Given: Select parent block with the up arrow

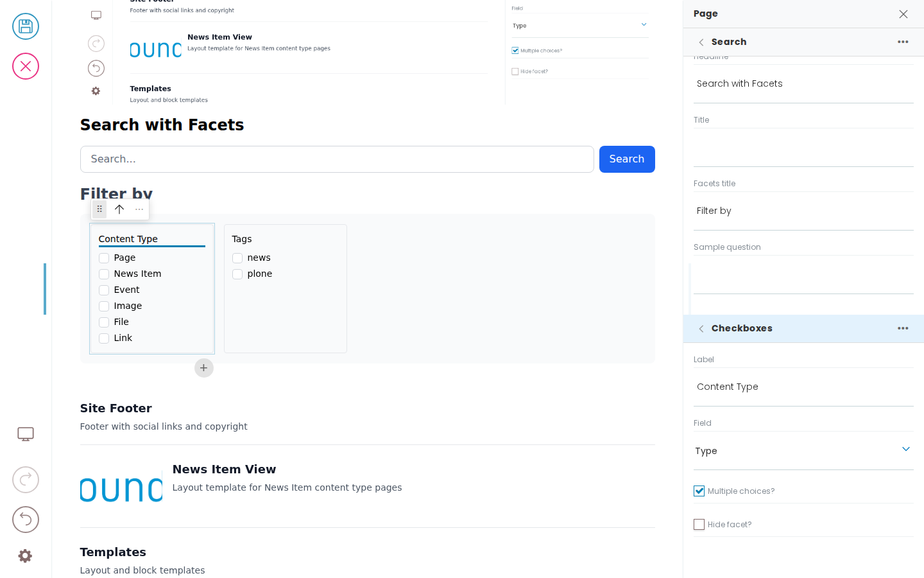Looking at the screenshot, I should point(119,209).
